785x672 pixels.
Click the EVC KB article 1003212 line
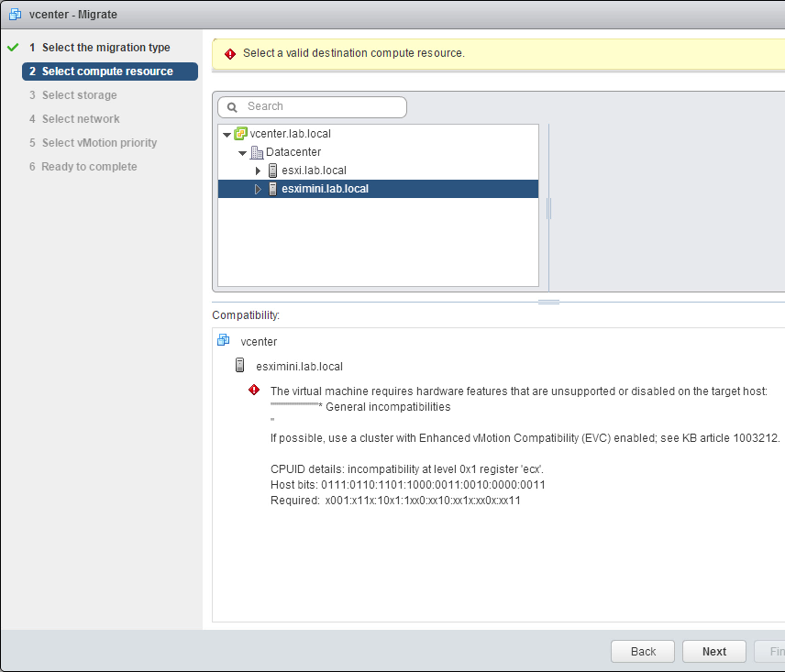525,438
